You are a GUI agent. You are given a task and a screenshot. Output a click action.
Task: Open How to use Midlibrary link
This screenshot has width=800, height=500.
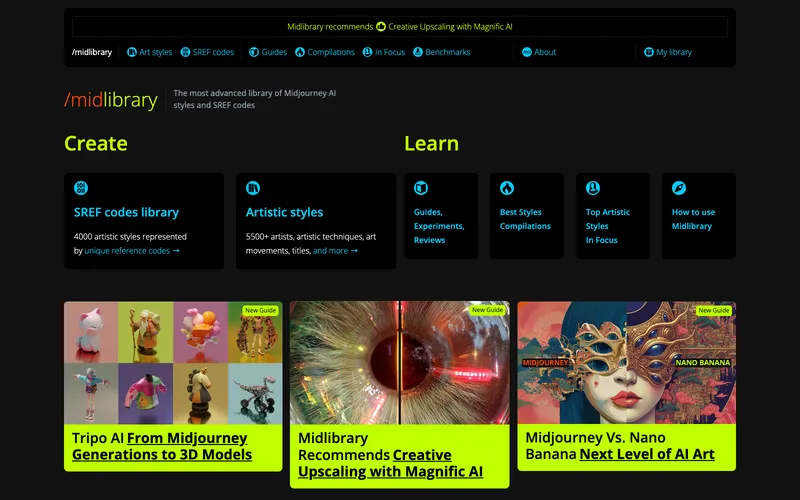click(693, 219)
